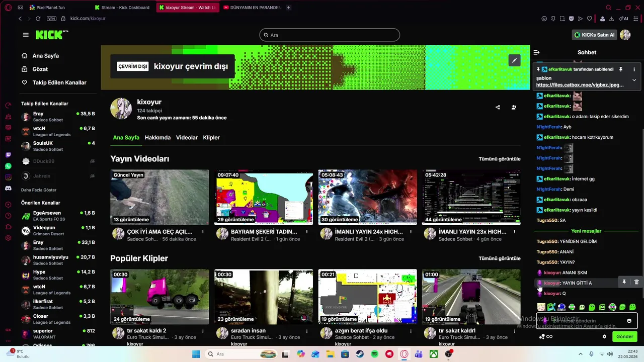Image resolution: width=644 pixels, height=362 pixels.
Task: Toggle the browser VPN badge
Action: tap(51, 19)
